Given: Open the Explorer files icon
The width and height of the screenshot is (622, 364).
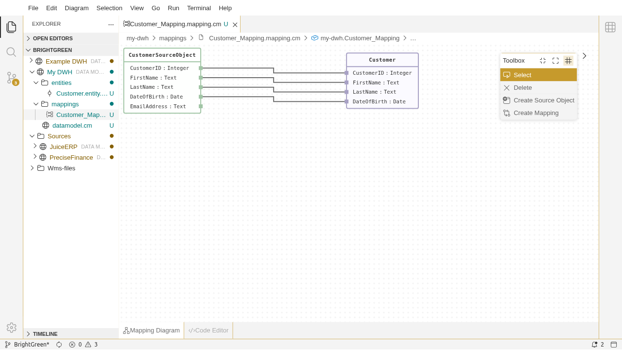Looking at the screenshot, I should [x=11, y=27].
